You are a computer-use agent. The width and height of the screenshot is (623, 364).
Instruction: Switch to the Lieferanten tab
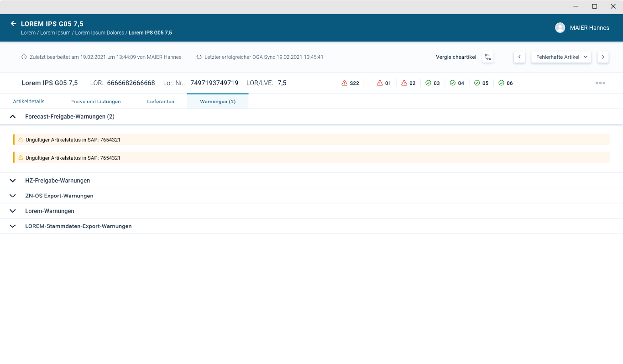pyautogui.click(x=161, y=101)
